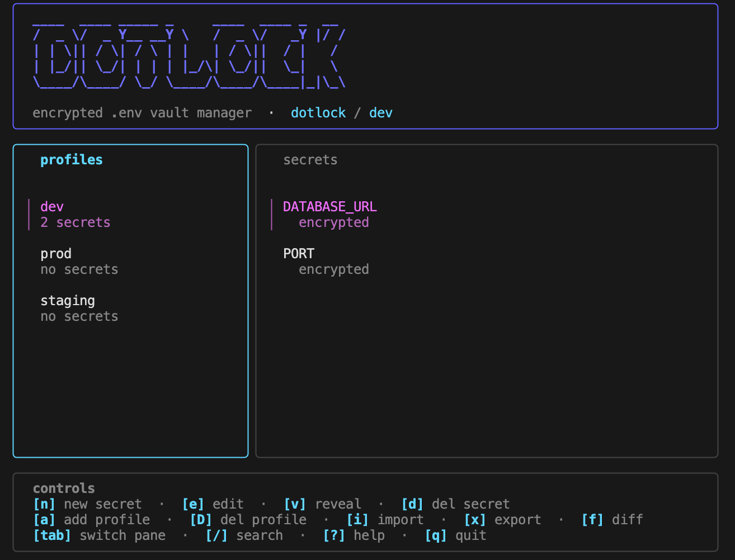Click the [v] reveal control
The height and width of the screenshot is (560, 735).
tap(323, 504)
